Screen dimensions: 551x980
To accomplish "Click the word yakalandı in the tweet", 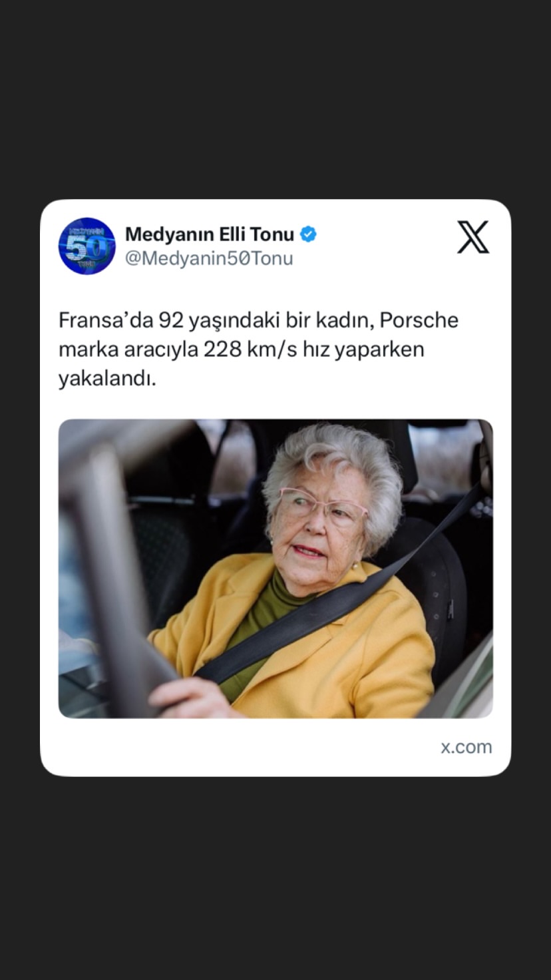I will tap(107, 379).
